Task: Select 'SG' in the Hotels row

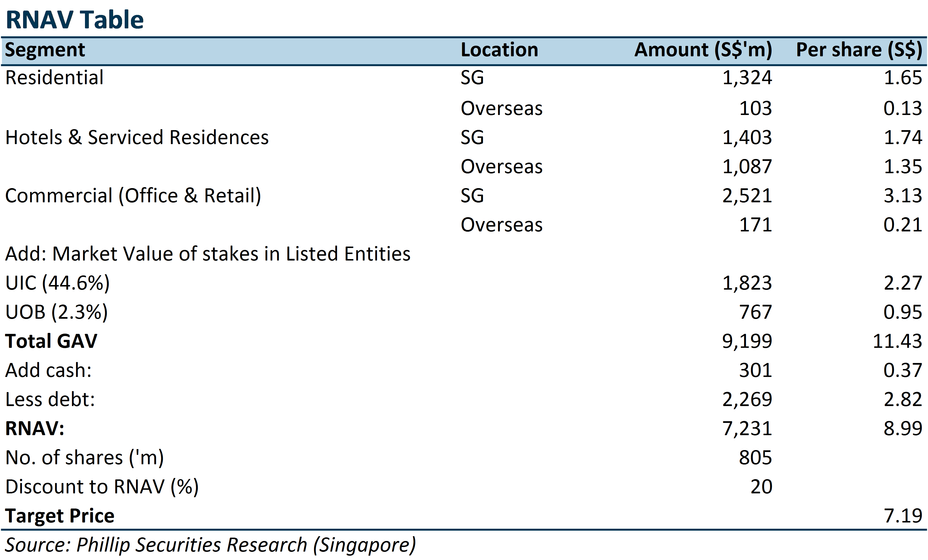Action: [472, 138]
